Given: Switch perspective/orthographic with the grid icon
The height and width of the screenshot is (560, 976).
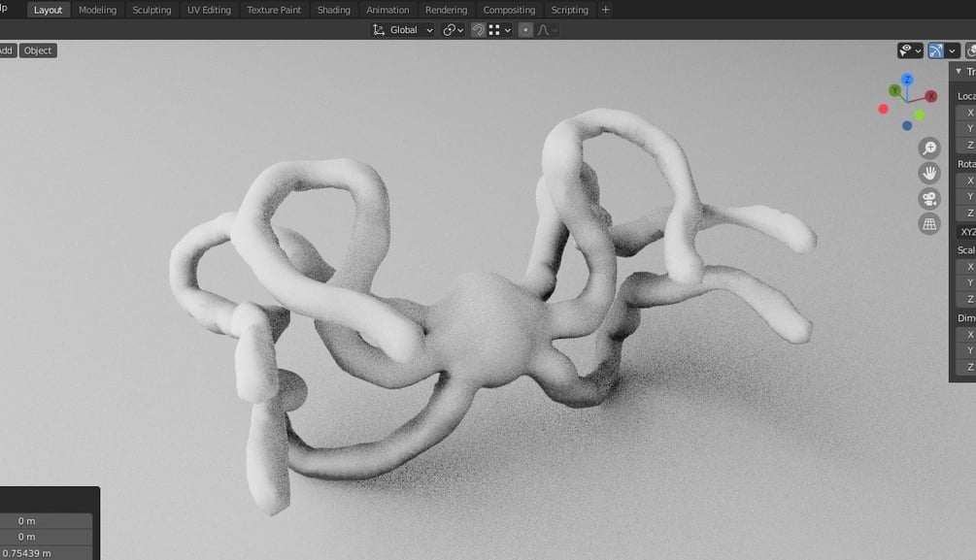Looking at the screenshot, I should [929, 224].
